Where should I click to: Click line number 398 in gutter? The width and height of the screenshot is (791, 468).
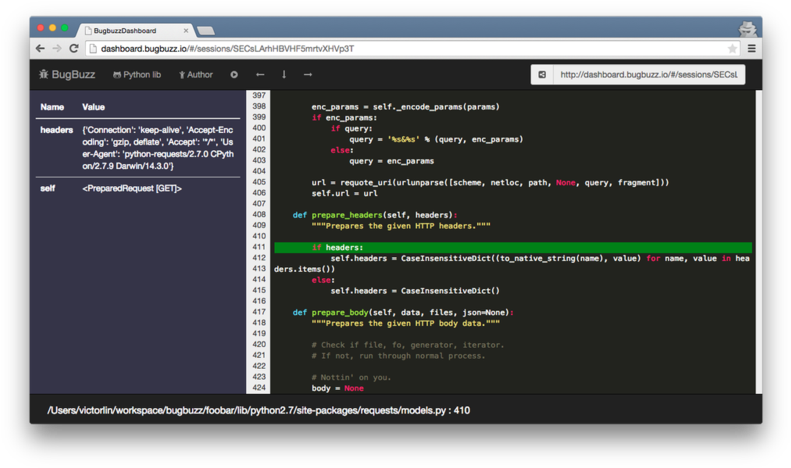coord(259,106)
